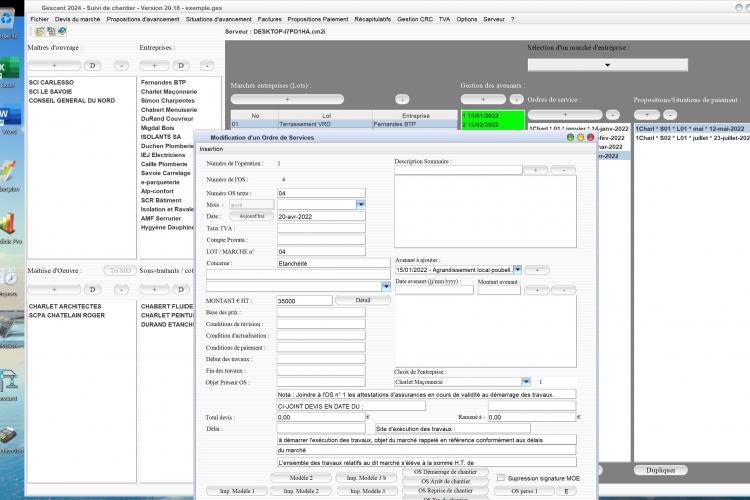Click the Numéro OS texte field
Viewport: 750px width, 500px height.
tap(321, 193)
